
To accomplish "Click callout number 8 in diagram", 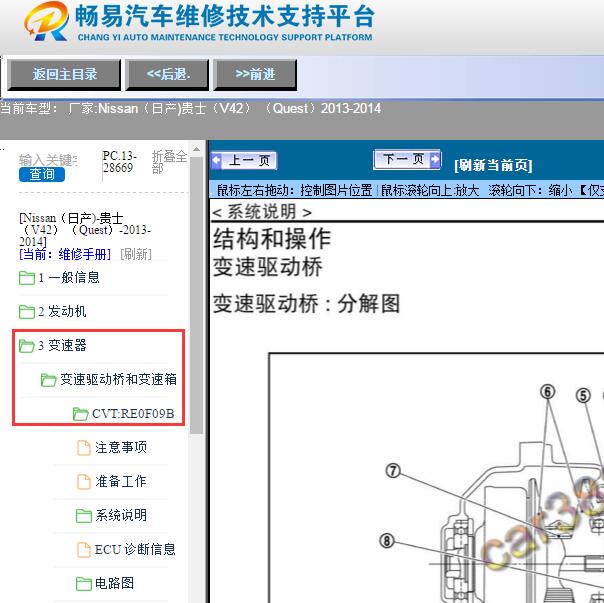I will 387,541.
